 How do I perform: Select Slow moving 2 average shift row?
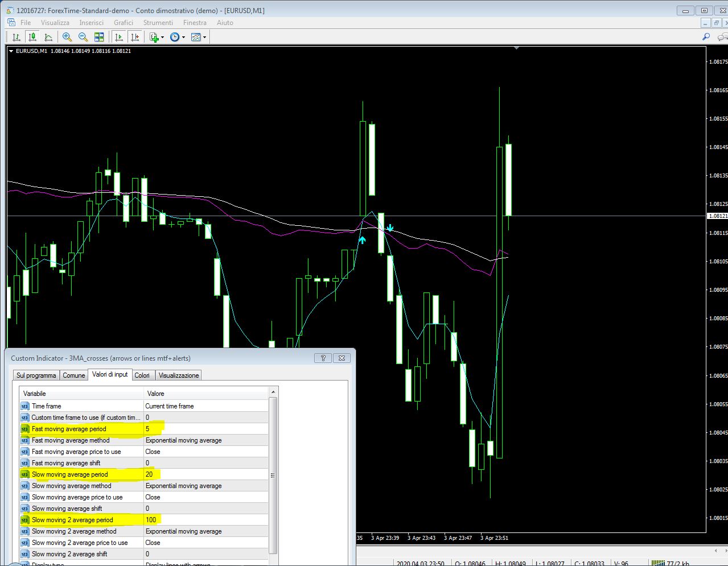click(81, 554)
